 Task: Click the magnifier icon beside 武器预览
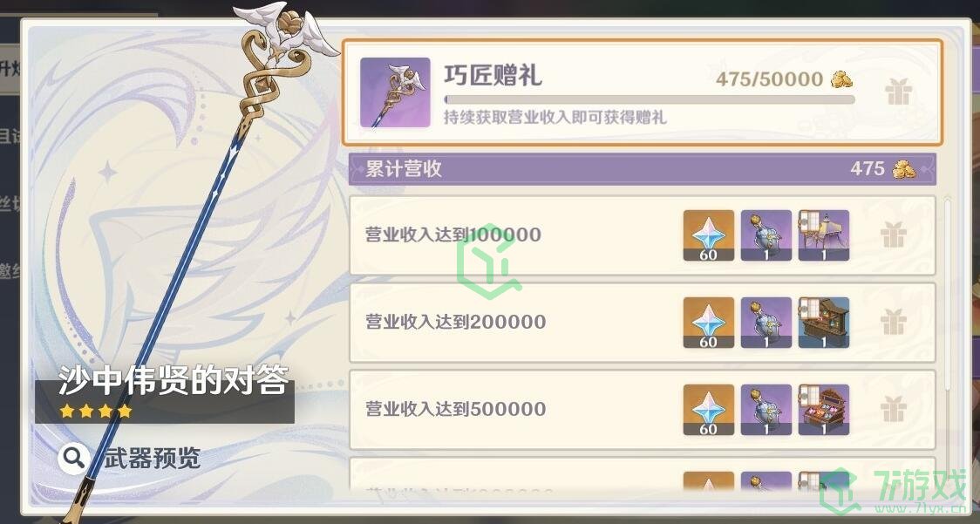(73, 459)
